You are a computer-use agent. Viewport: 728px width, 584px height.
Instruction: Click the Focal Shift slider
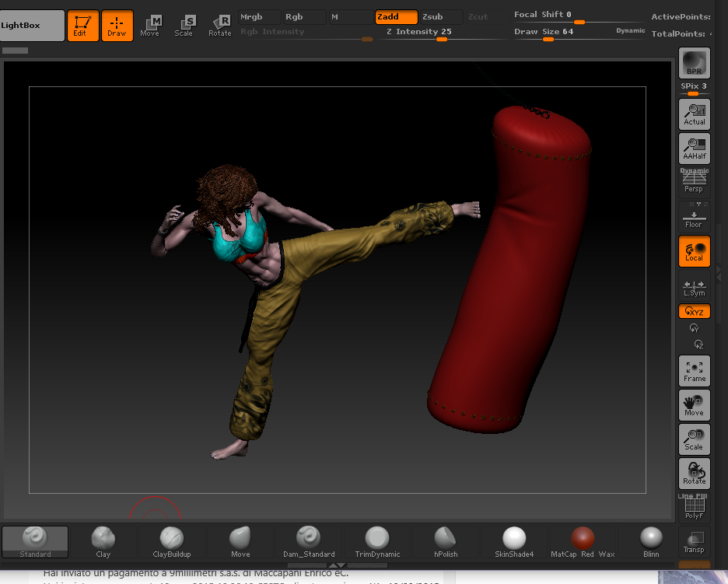[579, 16]
